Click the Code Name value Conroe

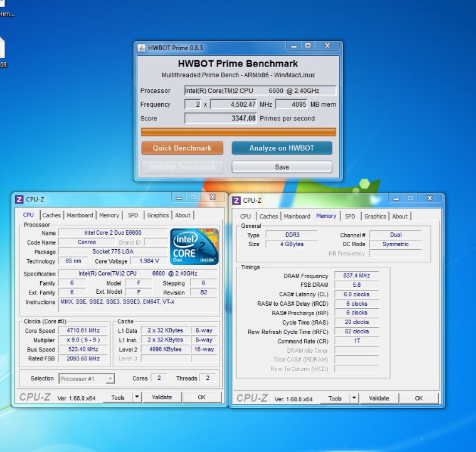(x=87, y=242)
